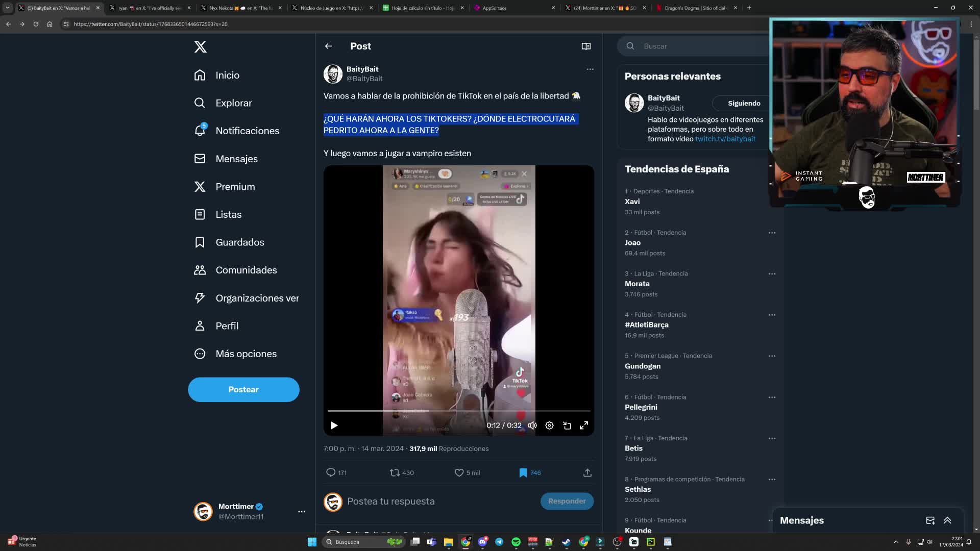980x551 pixels.
Task: Mute the video sound
Action: point(532,425)
